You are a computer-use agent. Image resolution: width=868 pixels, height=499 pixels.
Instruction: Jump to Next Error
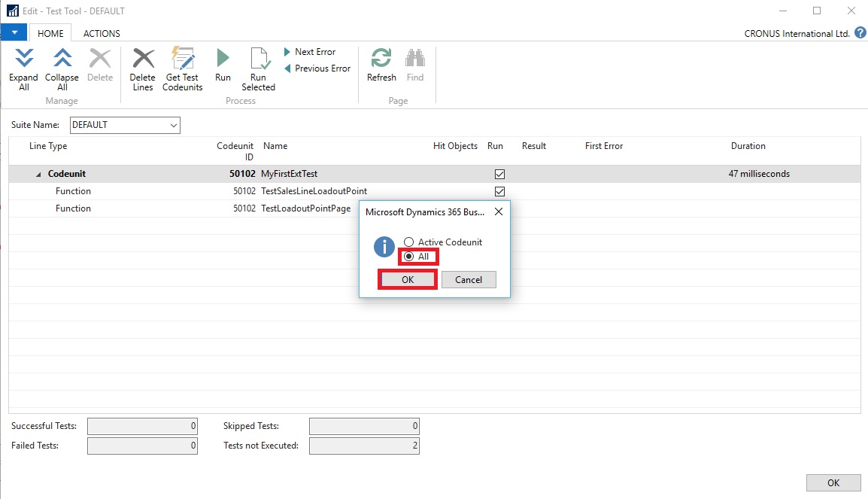coord(310,52)
